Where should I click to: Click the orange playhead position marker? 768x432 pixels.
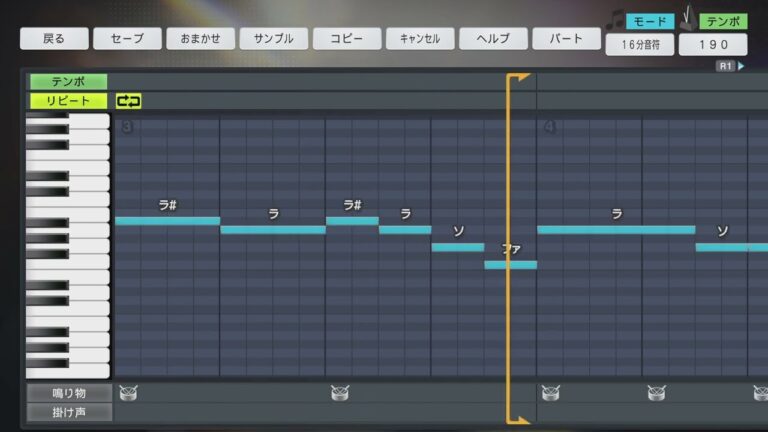pos(519,76)
